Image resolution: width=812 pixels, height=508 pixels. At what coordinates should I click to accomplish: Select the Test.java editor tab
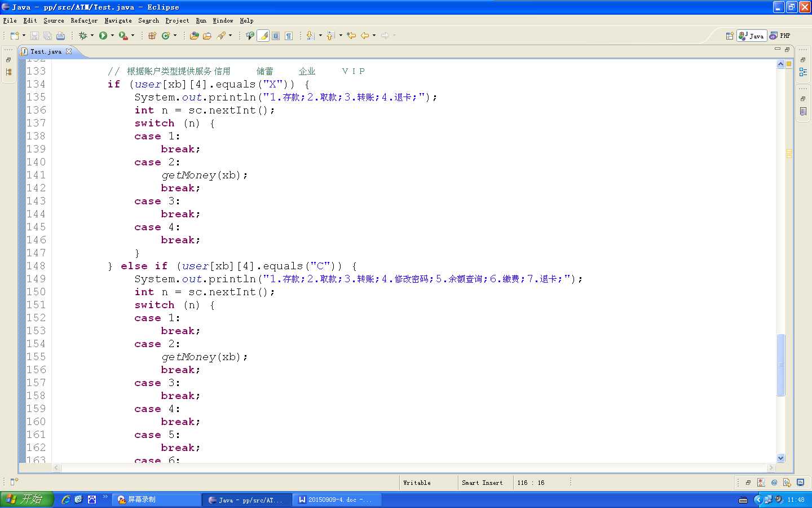46,51
